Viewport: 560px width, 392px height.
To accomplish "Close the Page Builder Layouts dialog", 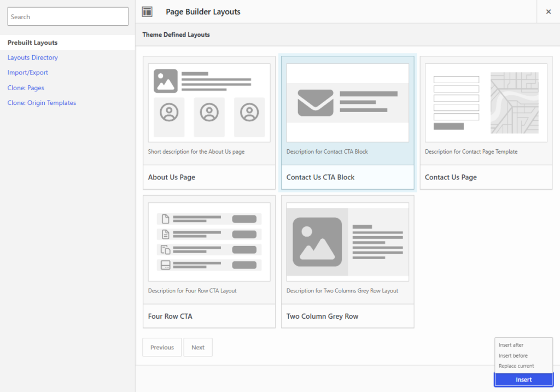I will coord(548,12).
